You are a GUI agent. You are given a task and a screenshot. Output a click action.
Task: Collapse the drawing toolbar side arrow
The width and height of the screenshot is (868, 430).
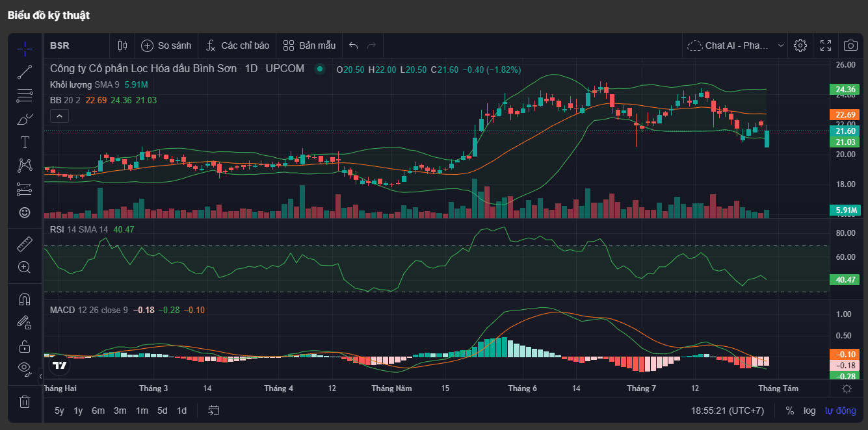(40, 376)
